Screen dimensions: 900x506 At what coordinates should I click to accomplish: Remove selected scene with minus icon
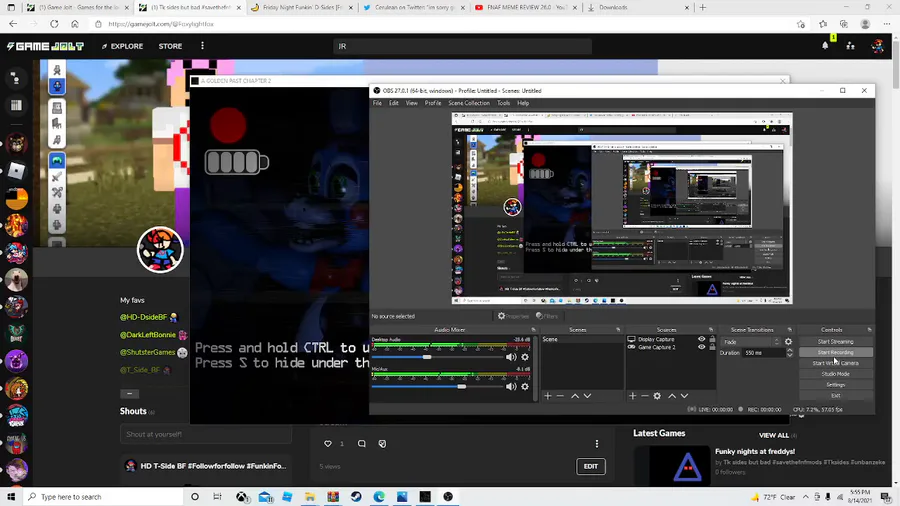pos(560,396)
